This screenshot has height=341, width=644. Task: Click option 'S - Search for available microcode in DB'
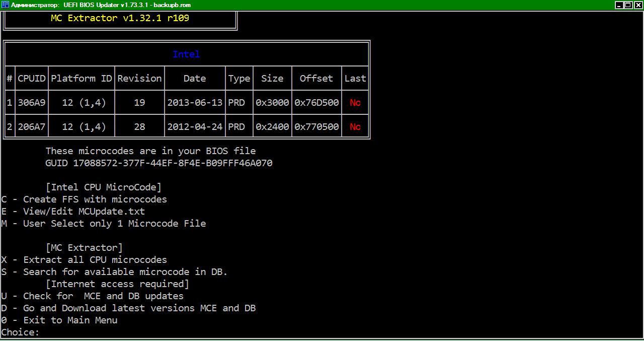(x=114, y=272)
